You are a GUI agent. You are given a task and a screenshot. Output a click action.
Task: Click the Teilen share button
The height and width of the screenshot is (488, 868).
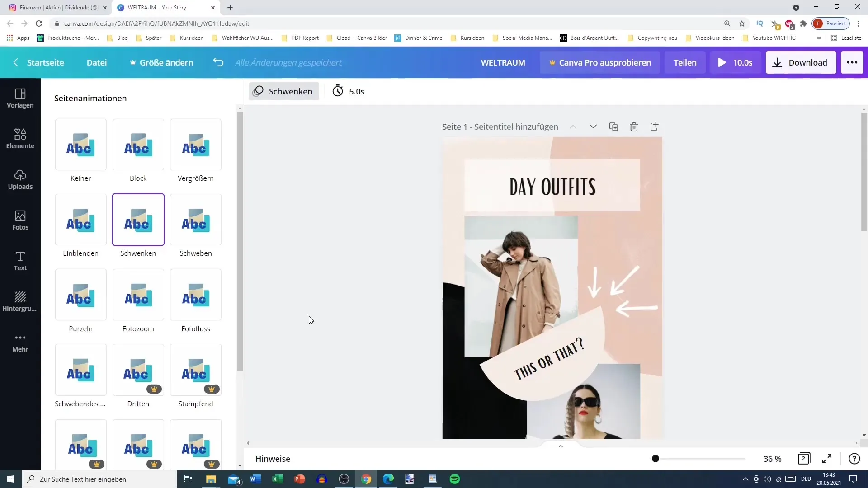[685, 62]
